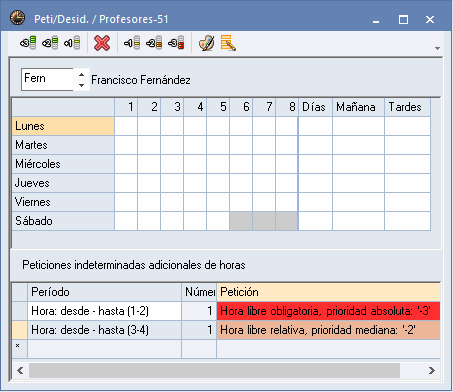Open the color palette icon
The image size is (453, 392).
point(207,43)
